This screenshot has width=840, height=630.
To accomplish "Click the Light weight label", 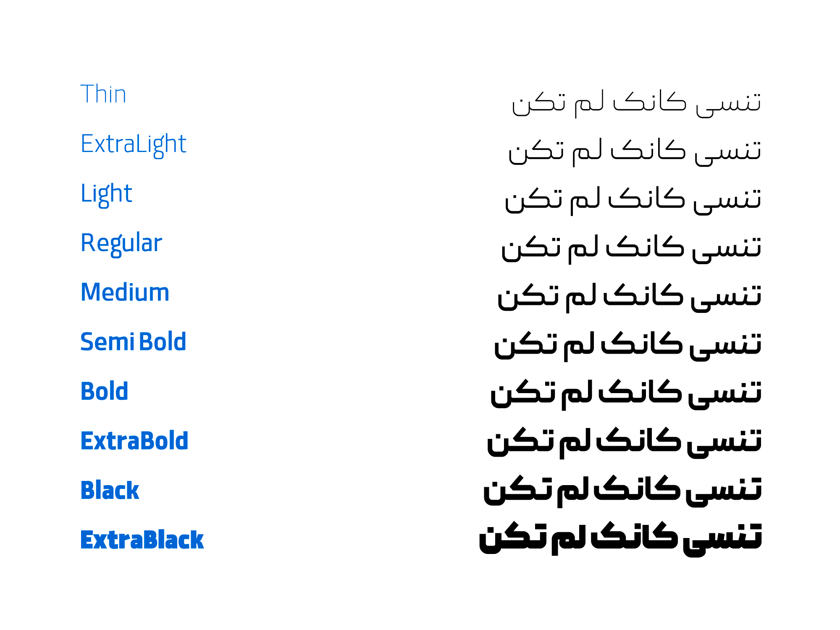I will (x=106, y=194).
